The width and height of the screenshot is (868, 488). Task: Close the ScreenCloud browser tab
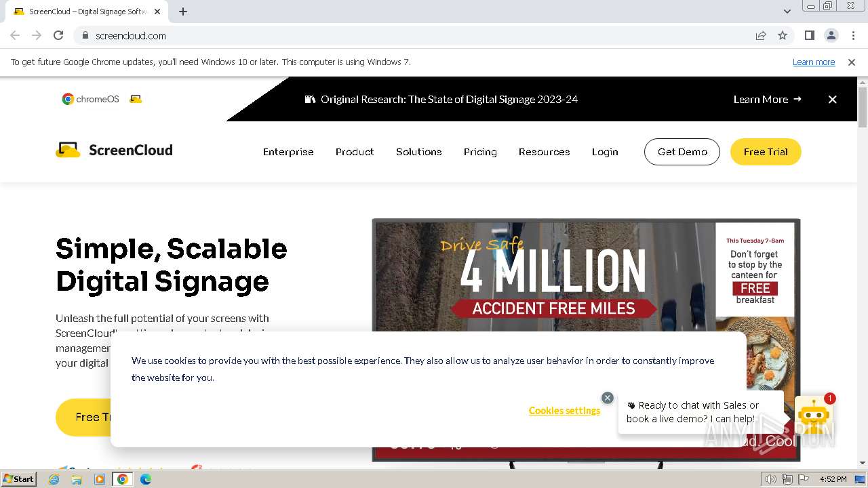click(x=158, y=12)
